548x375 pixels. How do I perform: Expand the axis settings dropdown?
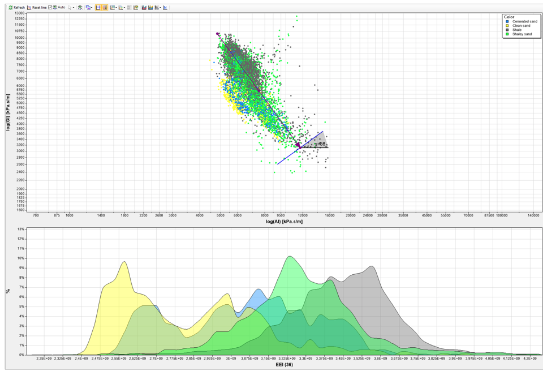pos(116,7)
